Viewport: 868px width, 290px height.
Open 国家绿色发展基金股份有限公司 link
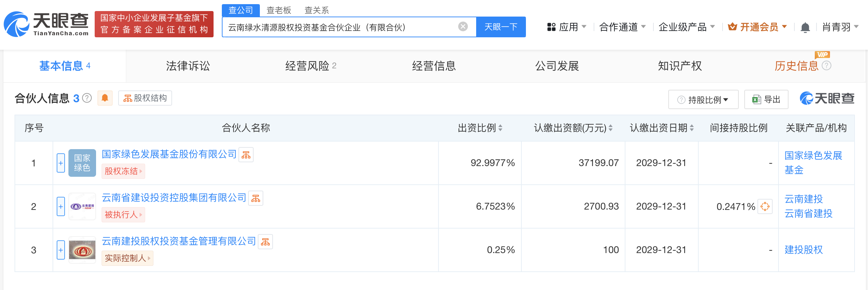[169, 154]
